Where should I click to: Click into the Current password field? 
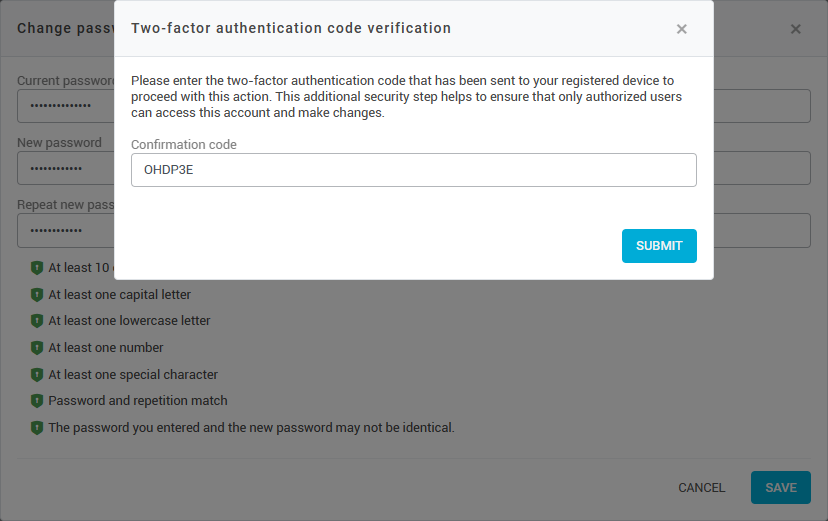(65, 106)
